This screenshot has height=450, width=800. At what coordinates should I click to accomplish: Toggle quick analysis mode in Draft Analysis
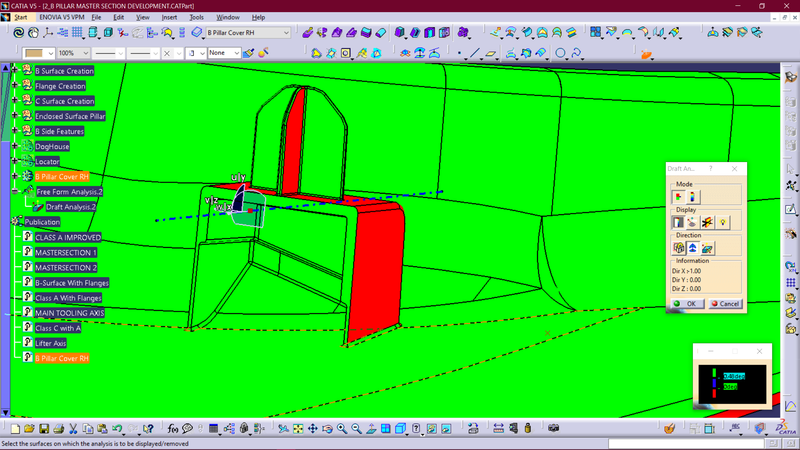click(x=679, y=196)
